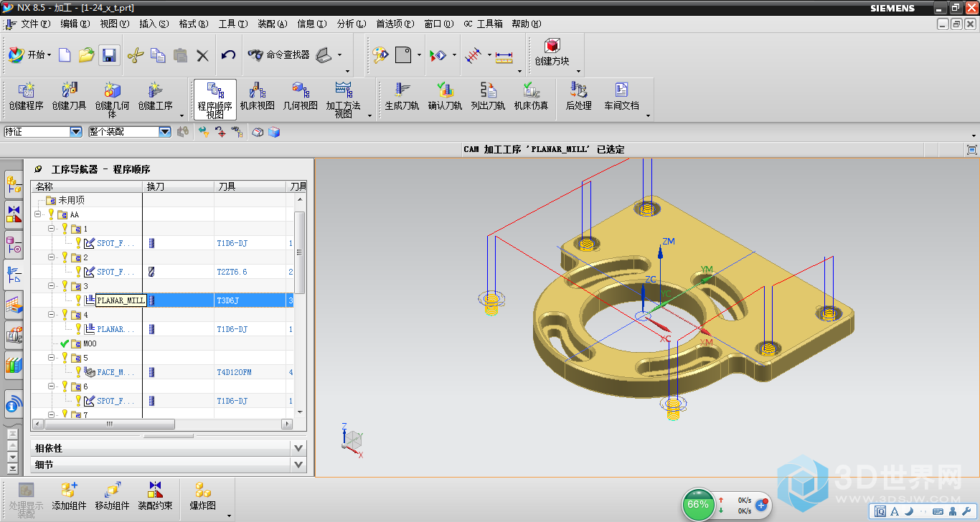This screenshot has width=980, height=522.
Task: Collapse program folder 5 in tree
Action: point(52,358)
